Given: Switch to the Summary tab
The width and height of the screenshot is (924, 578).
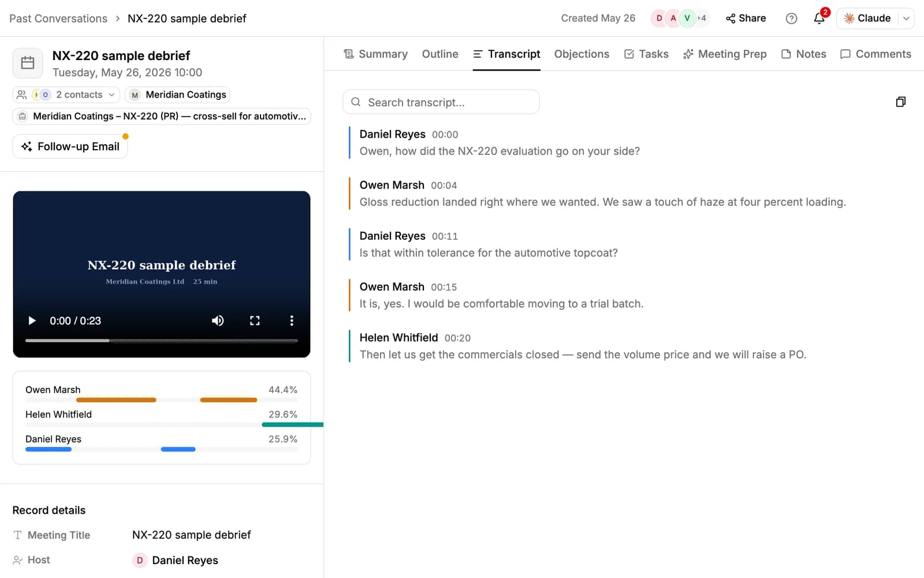Looking at the screenshot, I should pos(375,54).
